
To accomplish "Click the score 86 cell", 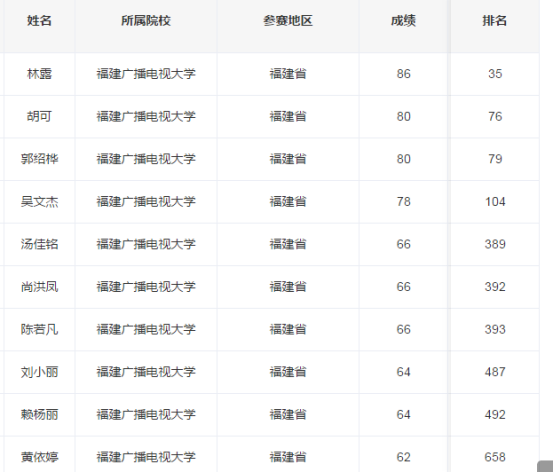I will (x=403, y=74).
